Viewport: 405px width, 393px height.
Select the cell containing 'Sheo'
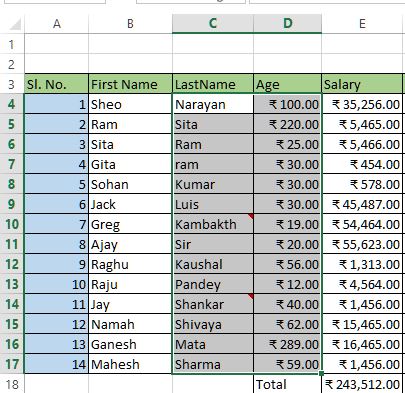pyautogui.click(x=131, y=104)
